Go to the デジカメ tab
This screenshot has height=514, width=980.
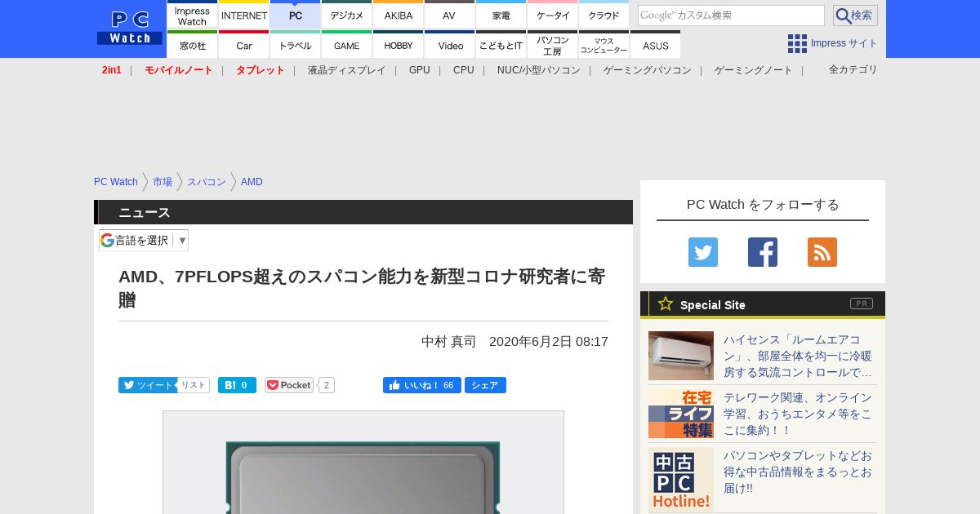pos(347,15)
